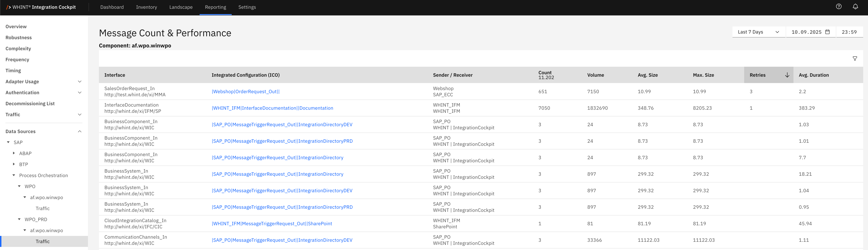The width and height of the screenshot is (868, 250).
Task: Collapse af.wpo.winwpo under WPO_PRD
Action: (x=25, y=230)
